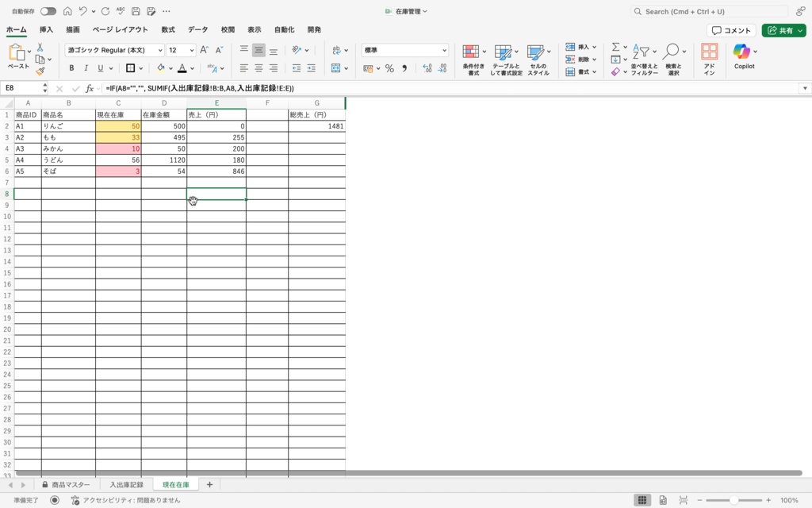Switch to the 数式 ribbon tab
This screenshot has height=508, width=812.
click(168, 29)
